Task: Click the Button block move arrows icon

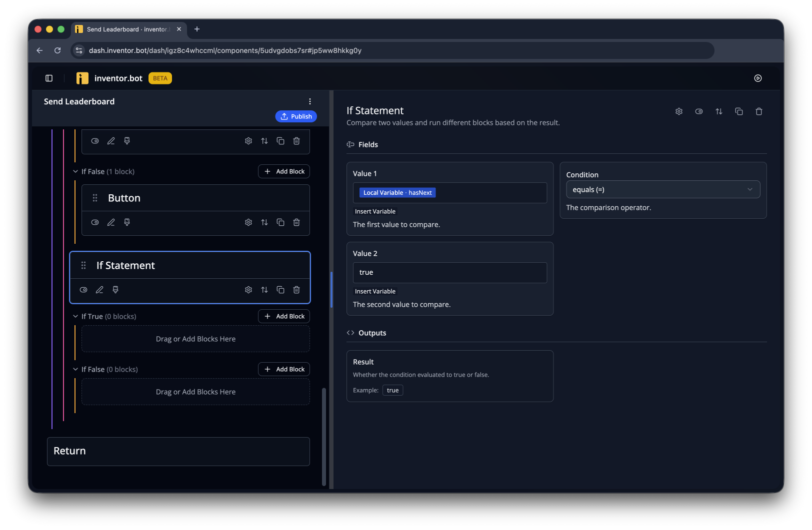Action: coord(264,222)
